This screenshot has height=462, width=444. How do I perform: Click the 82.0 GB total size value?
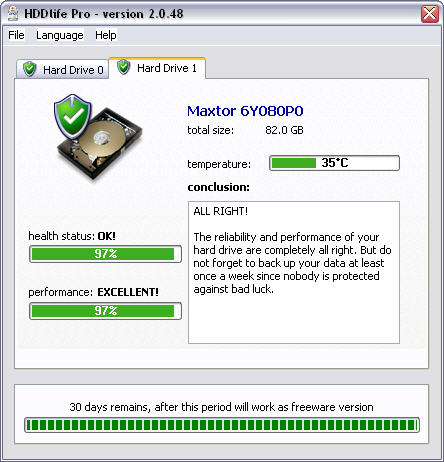point(284,130)
